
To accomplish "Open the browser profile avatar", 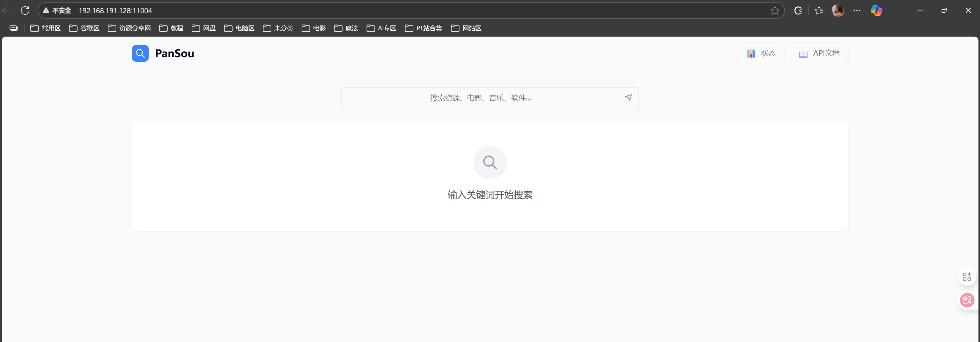I will (837, 11).
